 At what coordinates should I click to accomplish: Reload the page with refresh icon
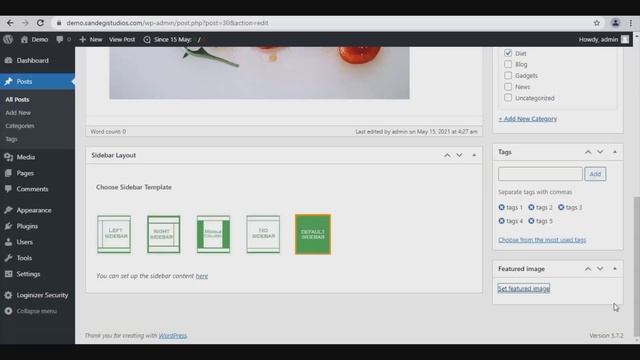click(40, 23)
